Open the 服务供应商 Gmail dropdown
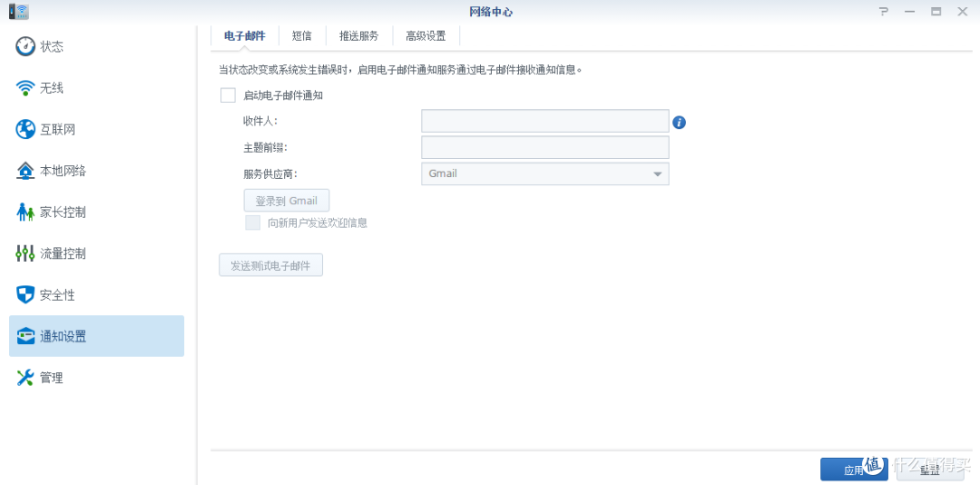This screenshot has width=980, height=485. click(545, 174)
